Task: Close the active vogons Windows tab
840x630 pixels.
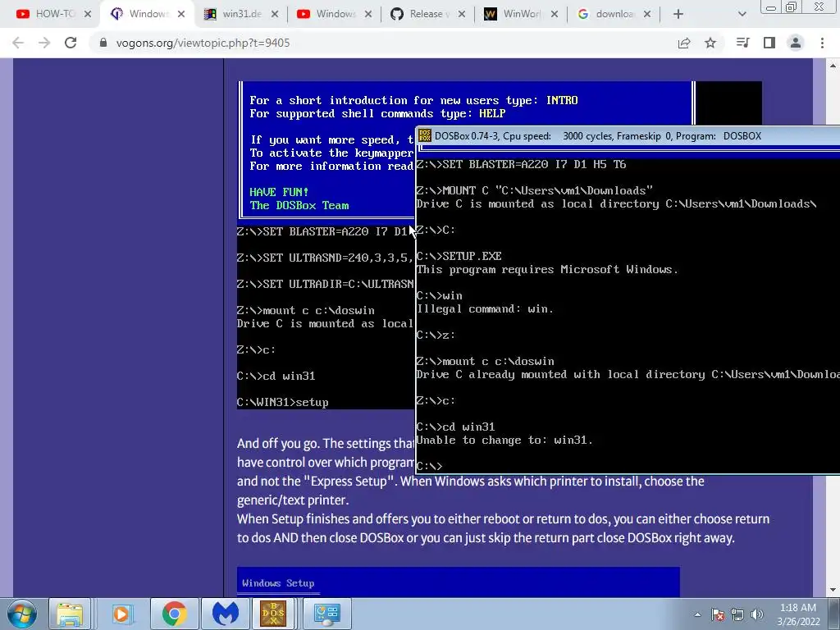Action: [181, 14]
